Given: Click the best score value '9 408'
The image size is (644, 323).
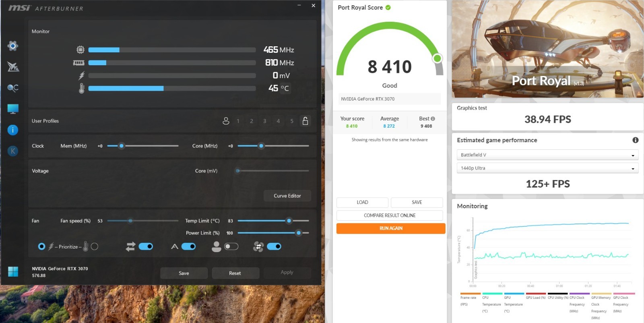Looking at the screenshot, I should point(426,126).
